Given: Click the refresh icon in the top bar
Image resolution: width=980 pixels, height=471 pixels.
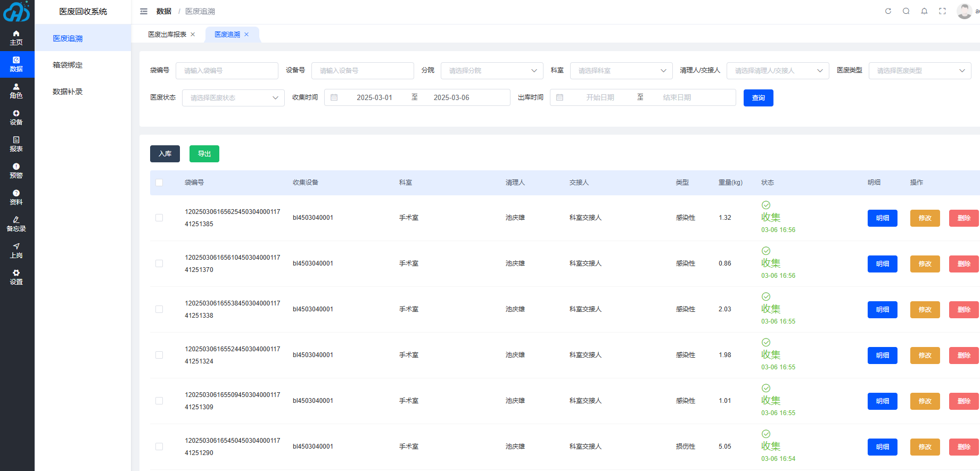Looking at the screenshot, I should (x=888, y=11).
